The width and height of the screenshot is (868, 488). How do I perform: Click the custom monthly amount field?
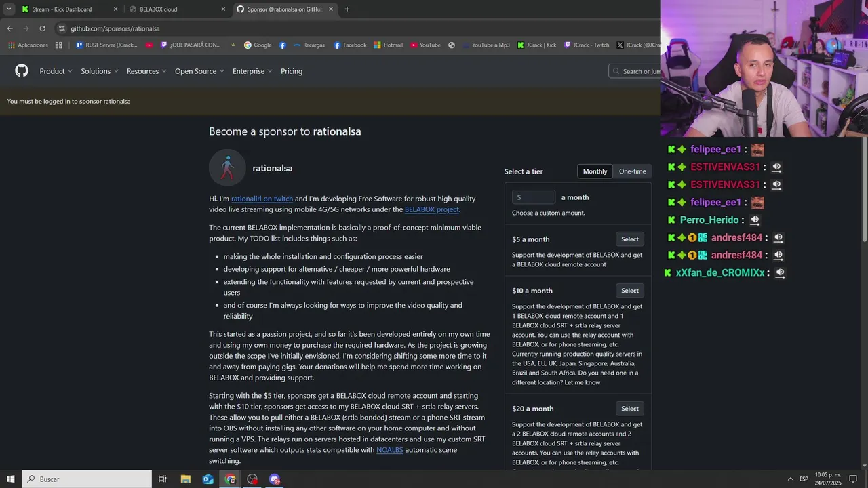(x=534, y=197)
